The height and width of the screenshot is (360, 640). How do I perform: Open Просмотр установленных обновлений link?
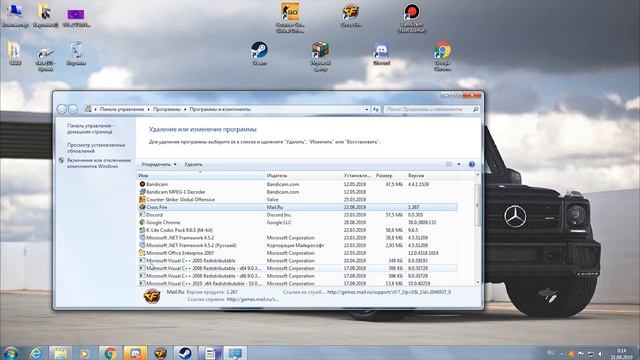click(x=96, y=148)
